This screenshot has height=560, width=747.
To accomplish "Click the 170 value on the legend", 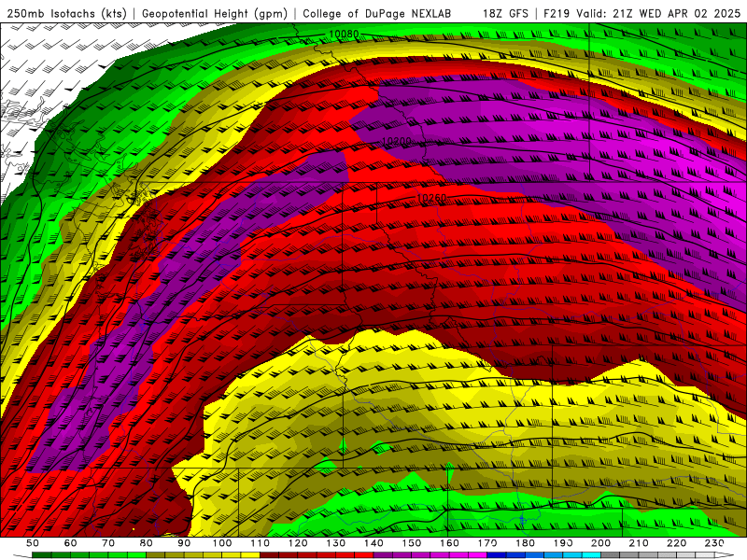I will pyautogui.click(x=487, y=543).
